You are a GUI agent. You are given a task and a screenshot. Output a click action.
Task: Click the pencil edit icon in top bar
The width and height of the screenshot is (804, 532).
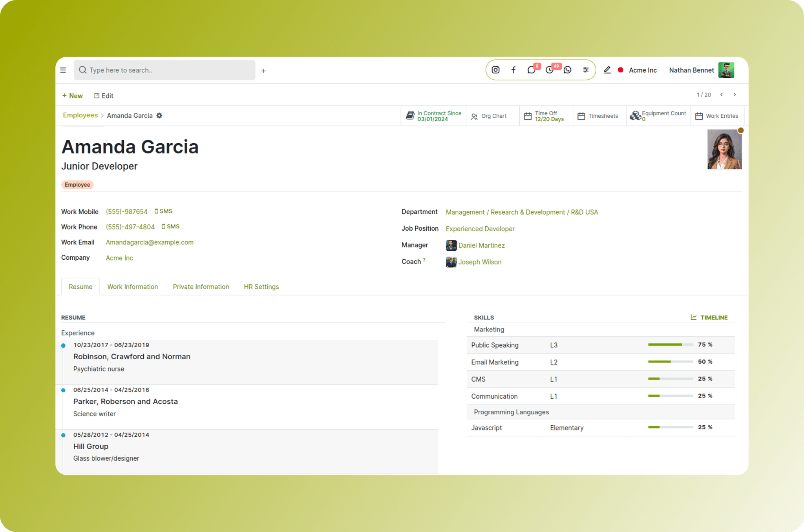click(607, 70)
